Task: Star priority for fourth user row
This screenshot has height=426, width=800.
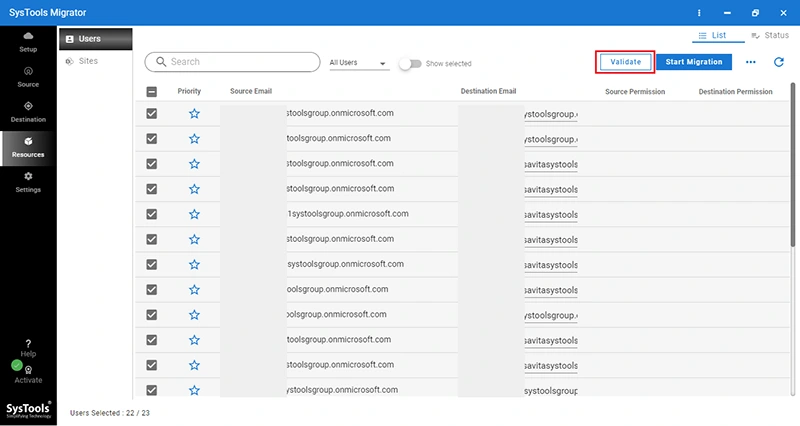Action: tap(194, 189)
